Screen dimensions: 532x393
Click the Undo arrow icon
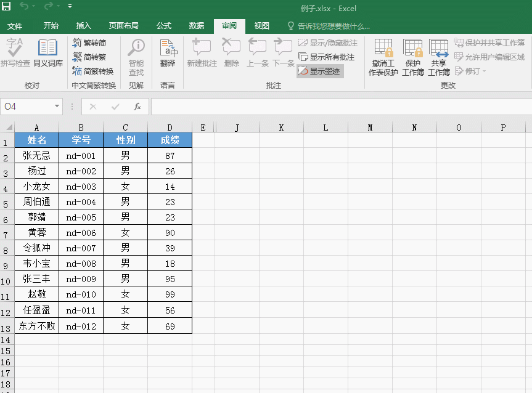tap(24, 6)
